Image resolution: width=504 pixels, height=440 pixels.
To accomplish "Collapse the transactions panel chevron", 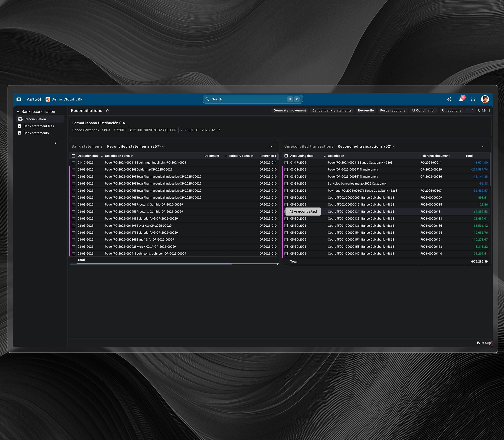I will [483, 146].
